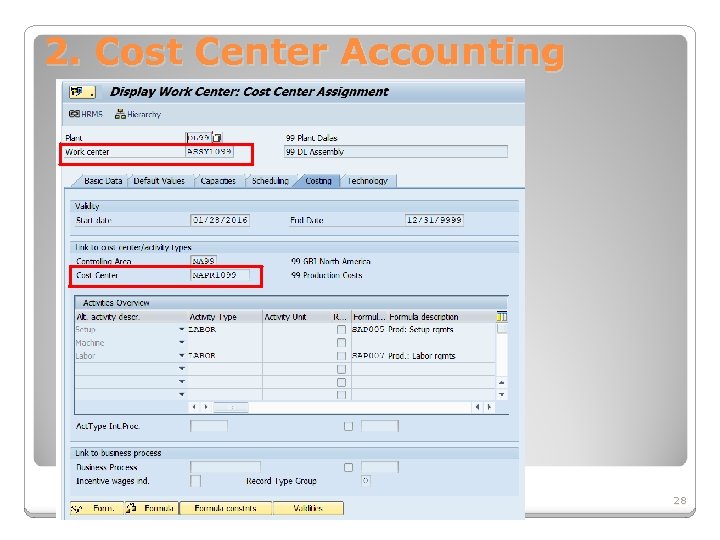This screenshot has height=540, width=720.
Task: Select the LABOR activity type in Labor row
Action: pos(202,356)
